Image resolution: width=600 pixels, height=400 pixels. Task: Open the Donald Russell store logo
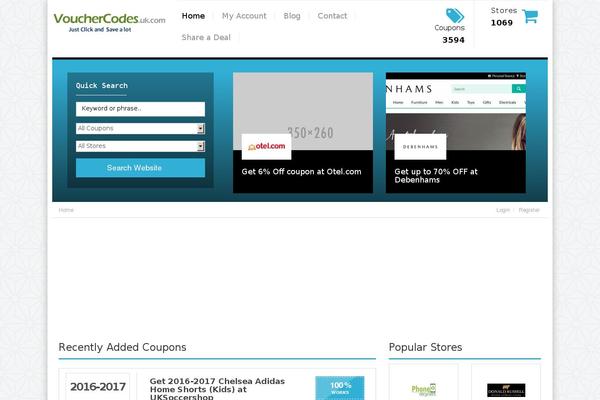506,390
